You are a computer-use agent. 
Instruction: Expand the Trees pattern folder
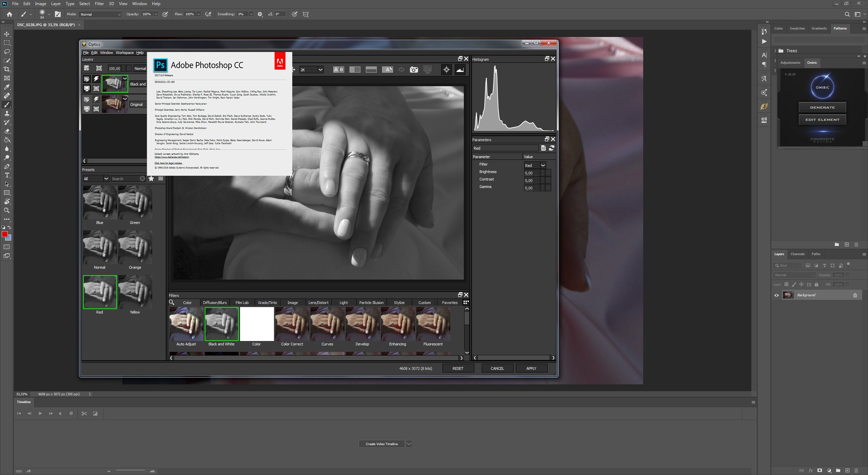pyautogui.click(x=775, y=51)
